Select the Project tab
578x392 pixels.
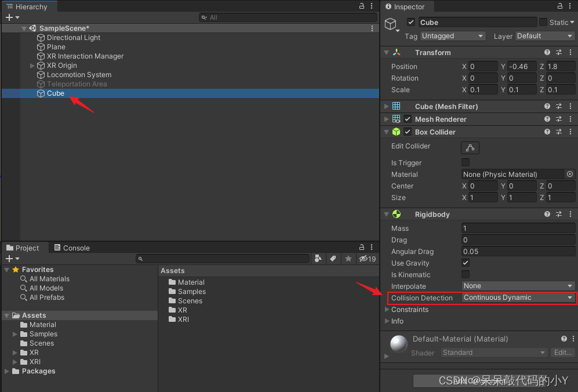coord(23,248)
